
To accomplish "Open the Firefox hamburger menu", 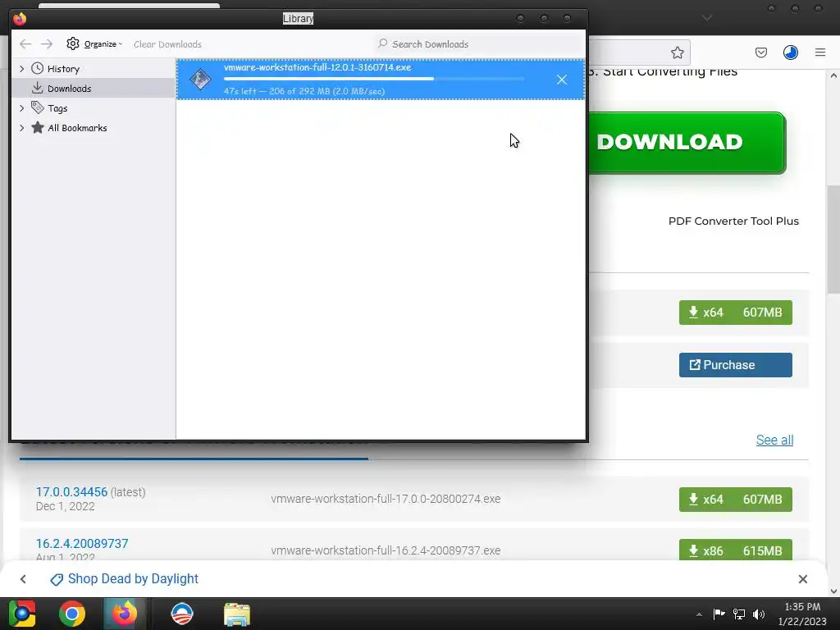I will tap(820, 52).
